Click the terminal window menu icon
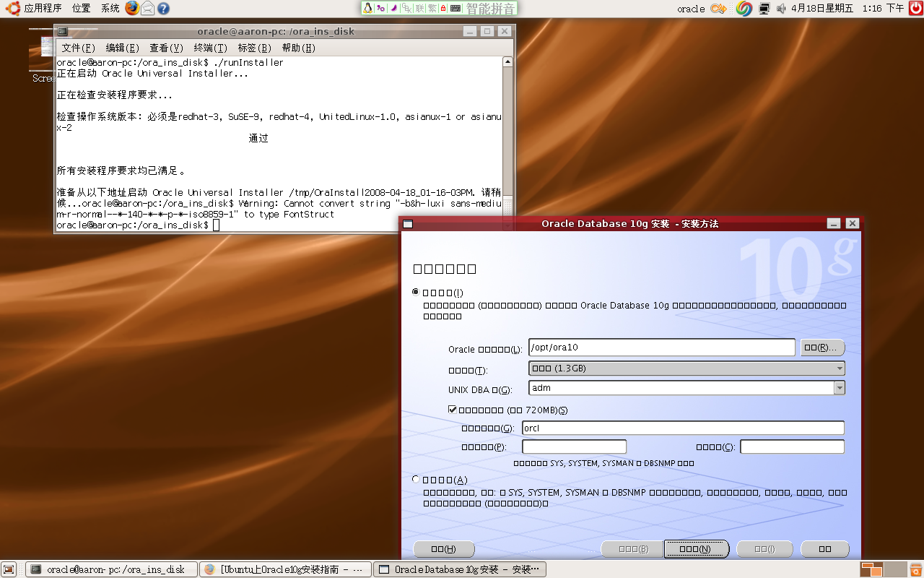Image resolution: width=924 pixels, height=578 pixels. pos(63,31)
